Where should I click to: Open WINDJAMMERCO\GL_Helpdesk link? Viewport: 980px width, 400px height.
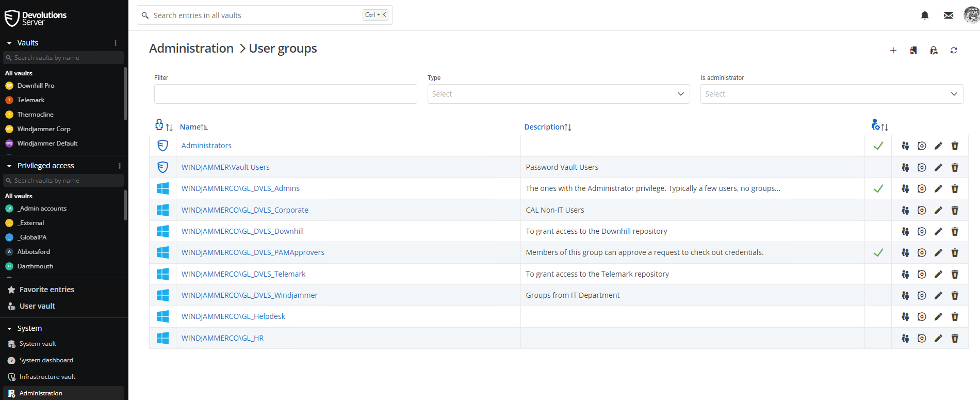coord(233,316)
